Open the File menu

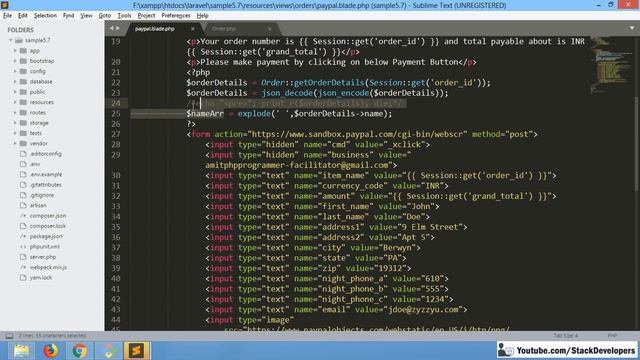pos(7,16)
